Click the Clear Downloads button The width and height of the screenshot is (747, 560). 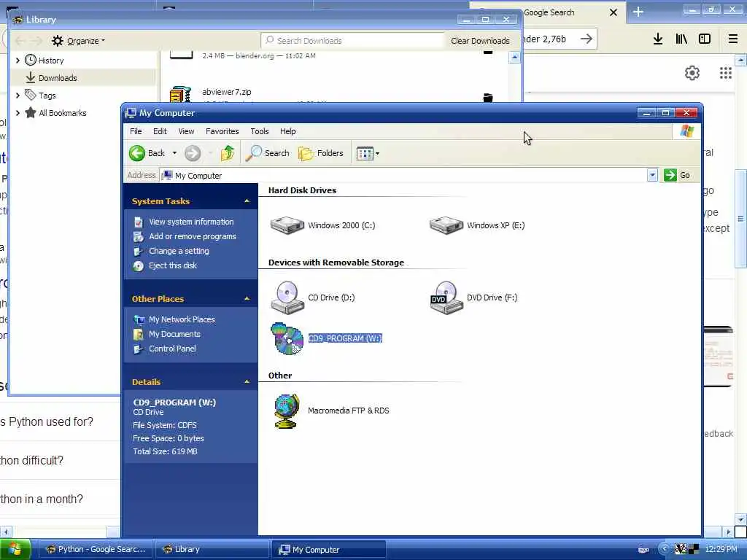point(480,41)
